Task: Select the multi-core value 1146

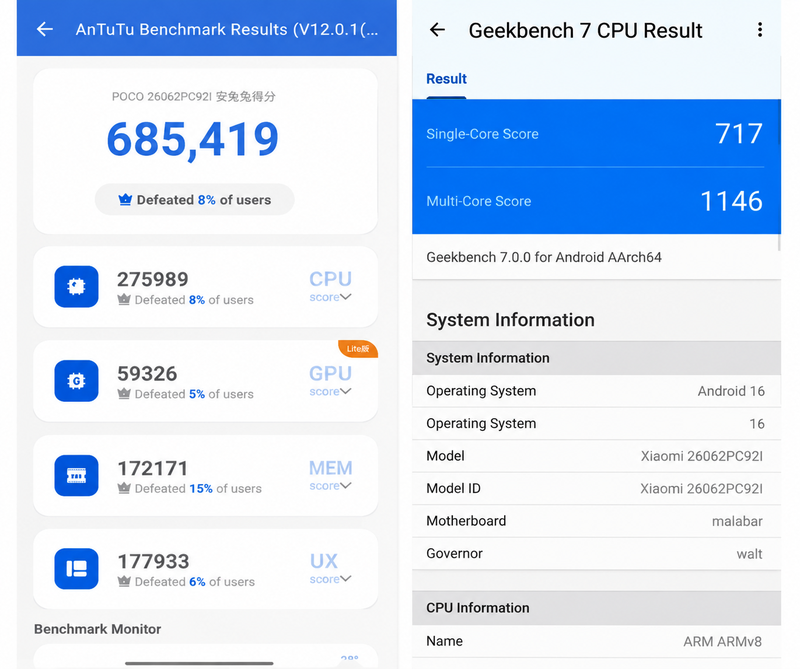Action: click(731, 201)
